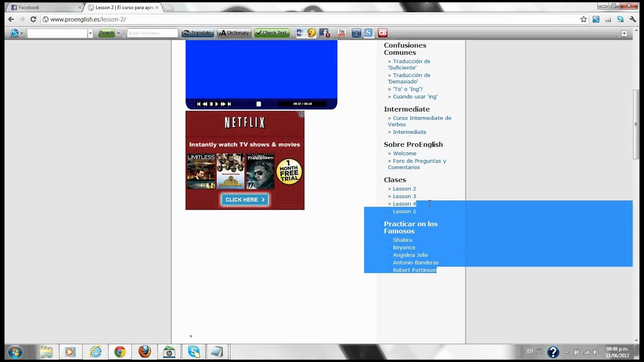The height and width of the screenshot is (362, 644).
Task: Play the video with the play button
Action: (x=217, y=104)
